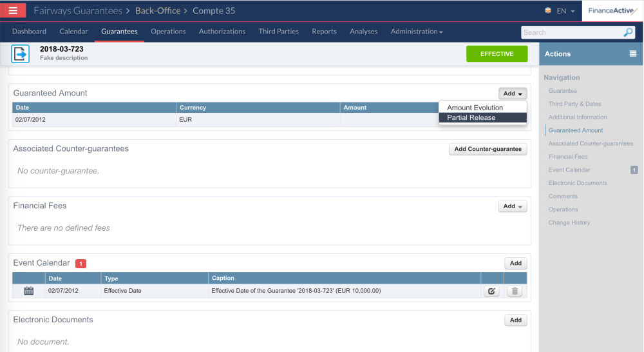Focus the Search input field
The height and width of the screenshot is (352, 644).
click(572, 32)
